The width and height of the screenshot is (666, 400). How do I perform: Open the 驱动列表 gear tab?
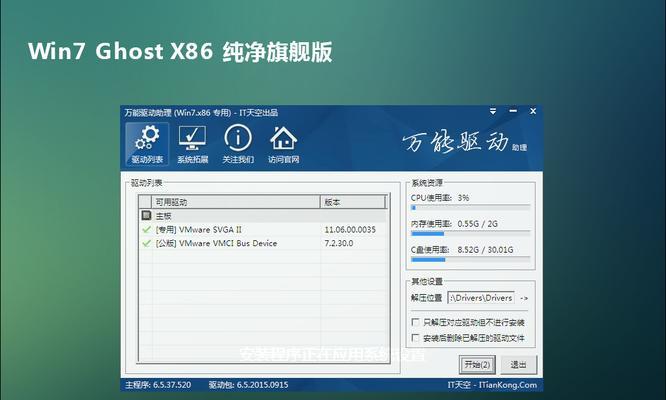[x=147, y=144]
